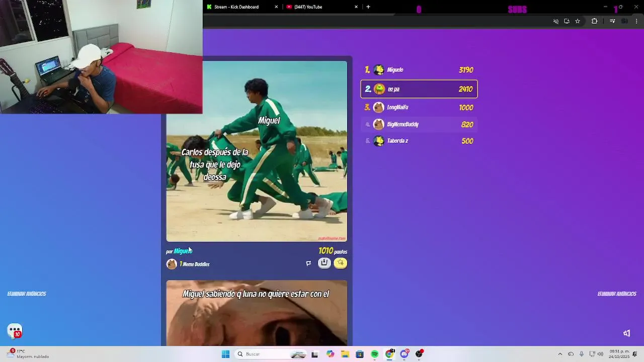Open Task View from the taskbar
This screenshot has width=644, height=362.
314,354
